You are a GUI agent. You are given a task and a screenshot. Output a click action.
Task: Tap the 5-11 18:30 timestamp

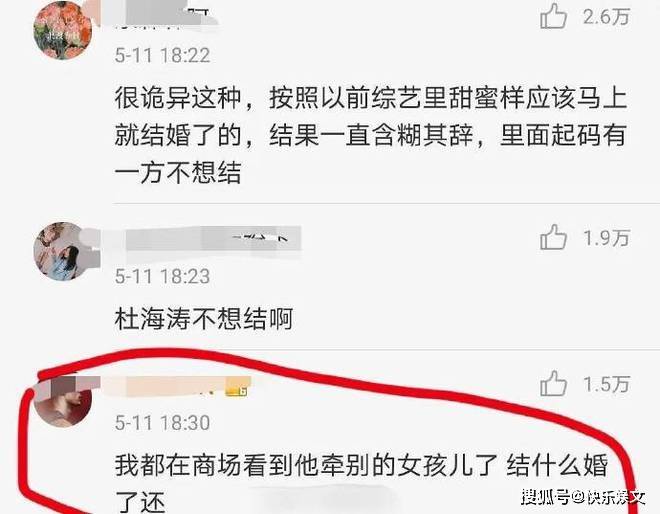tap(162, 423)
